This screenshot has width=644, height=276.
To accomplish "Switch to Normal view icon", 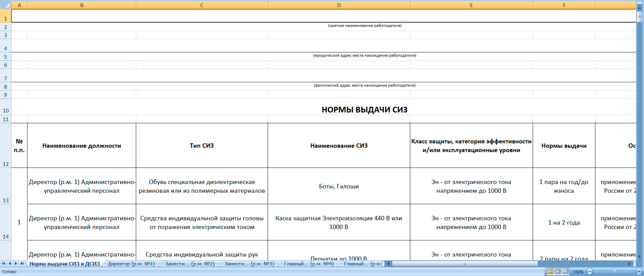I will pos(550,271).
